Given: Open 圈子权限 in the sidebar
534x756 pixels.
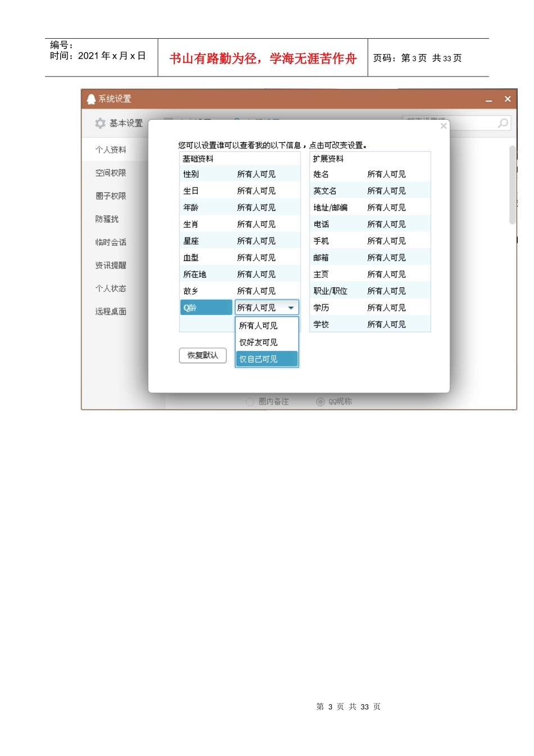Looking at the screenshot, I should click(x=111, y=196).
